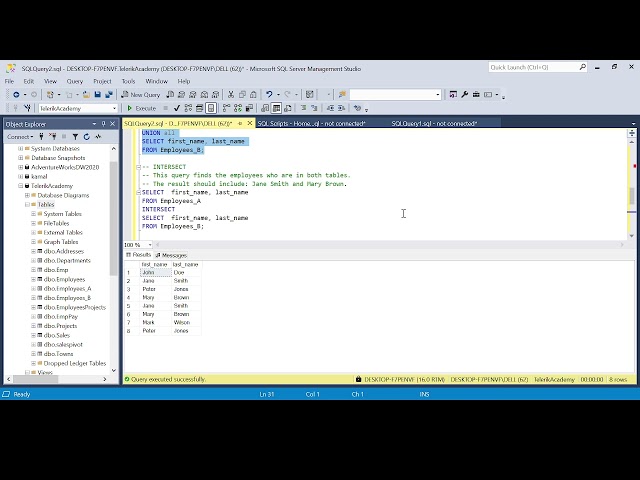Image resolution: width=640 pixels, height=480 pixels.
Task: Open the Tools menu
Action: (128, 81)
